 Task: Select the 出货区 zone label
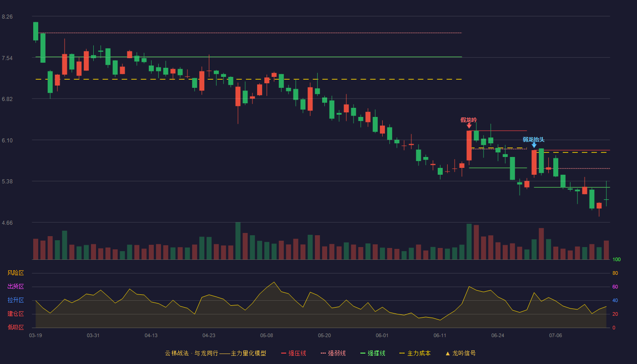[x=15, y=287]
